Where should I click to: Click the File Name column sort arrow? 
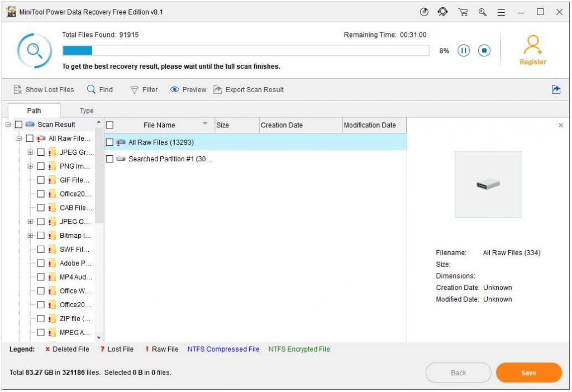click(205, 123)
